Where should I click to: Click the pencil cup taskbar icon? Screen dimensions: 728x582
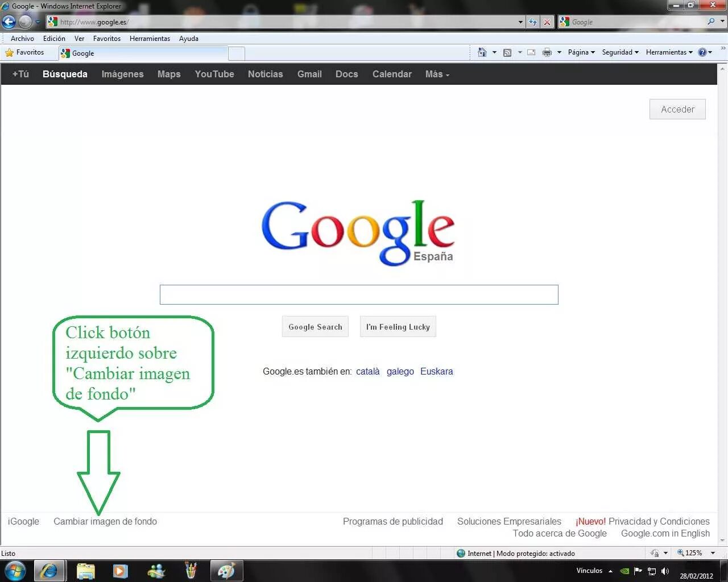coord(191,571)
